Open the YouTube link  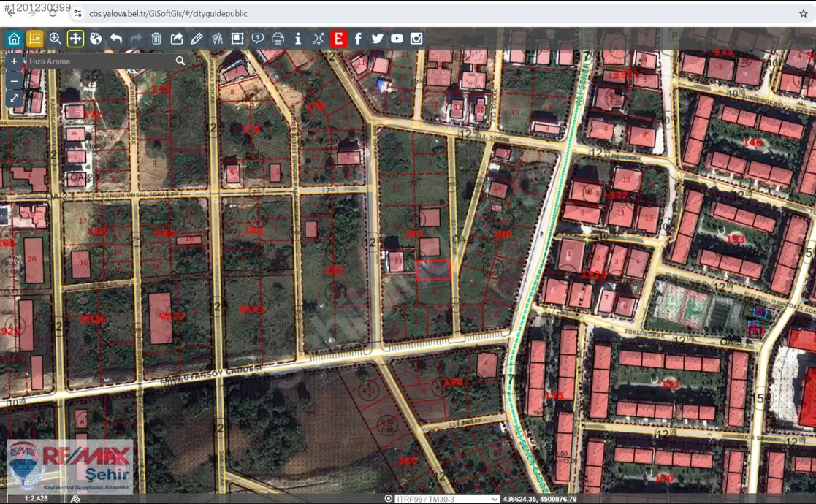pos(397,39)
